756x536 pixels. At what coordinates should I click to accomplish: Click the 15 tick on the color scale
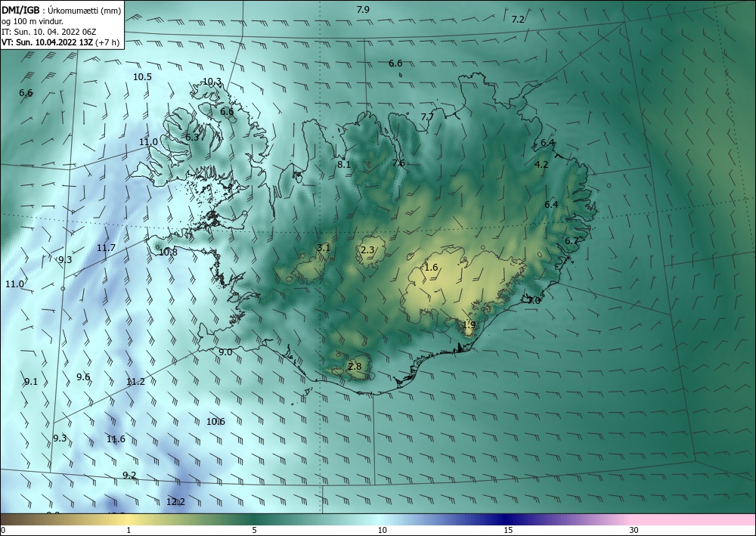click(508, 530)
